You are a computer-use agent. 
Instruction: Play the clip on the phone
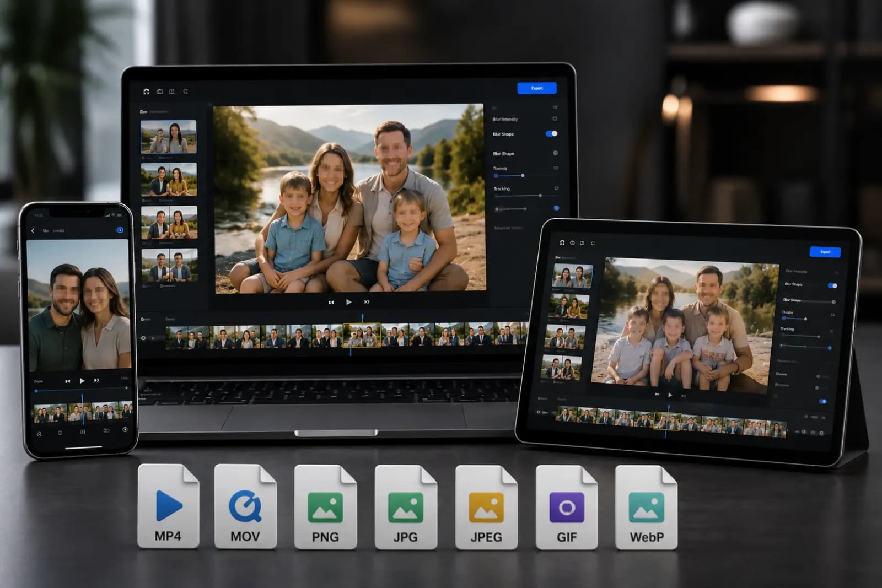click(x=82, y=380)
